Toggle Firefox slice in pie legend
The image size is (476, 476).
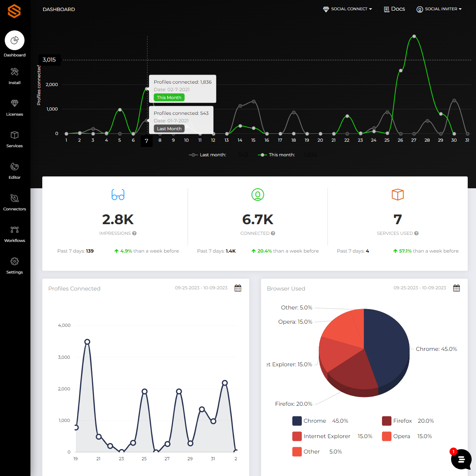[408, 421]
